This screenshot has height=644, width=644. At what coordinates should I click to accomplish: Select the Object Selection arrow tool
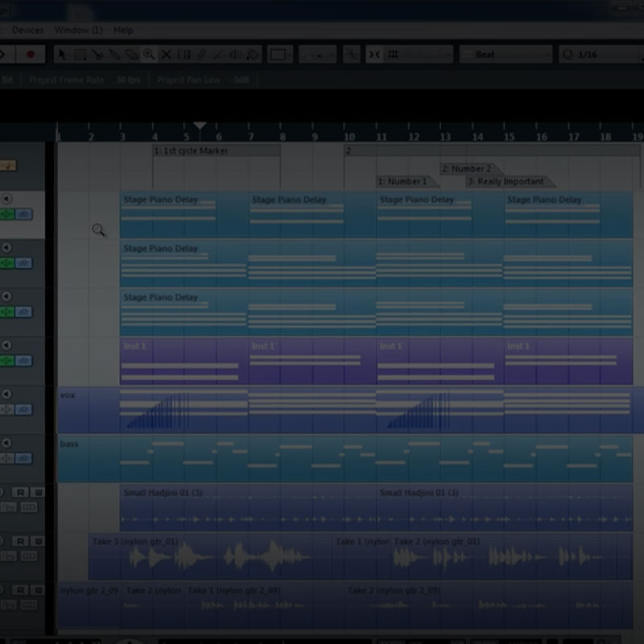(62, 54)
